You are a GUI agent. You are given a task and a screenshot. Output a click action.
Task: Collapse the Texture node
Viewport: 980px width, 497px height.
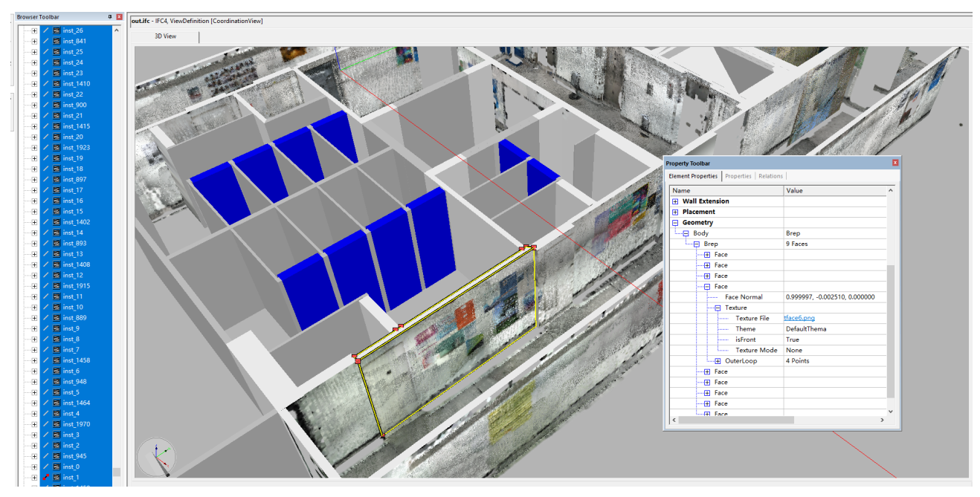[718, 308]
